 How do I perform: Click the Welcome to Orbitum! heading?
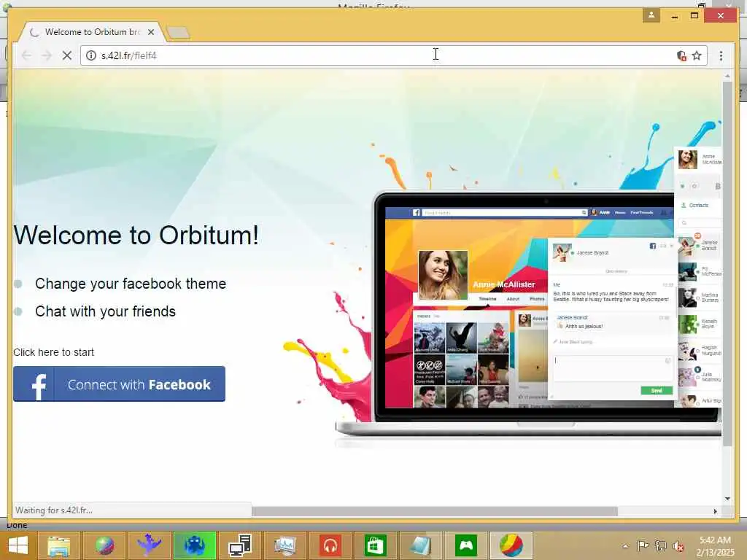coord(136,235)
